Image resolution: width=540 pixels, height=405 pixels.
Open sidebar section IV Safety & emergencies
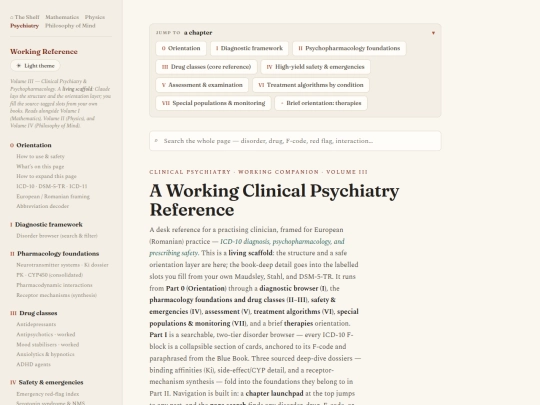[x=46, y=382]
